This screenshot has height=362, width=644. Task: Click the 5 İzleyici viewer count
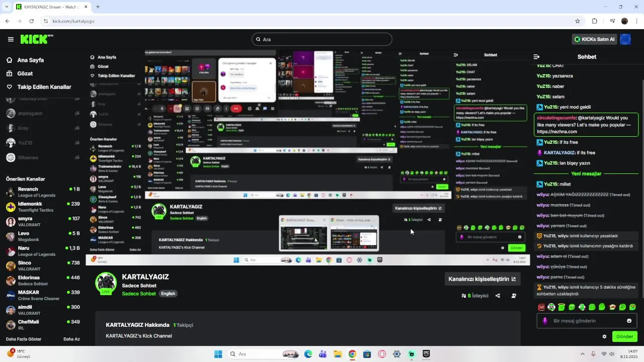(x=475, y=296)
